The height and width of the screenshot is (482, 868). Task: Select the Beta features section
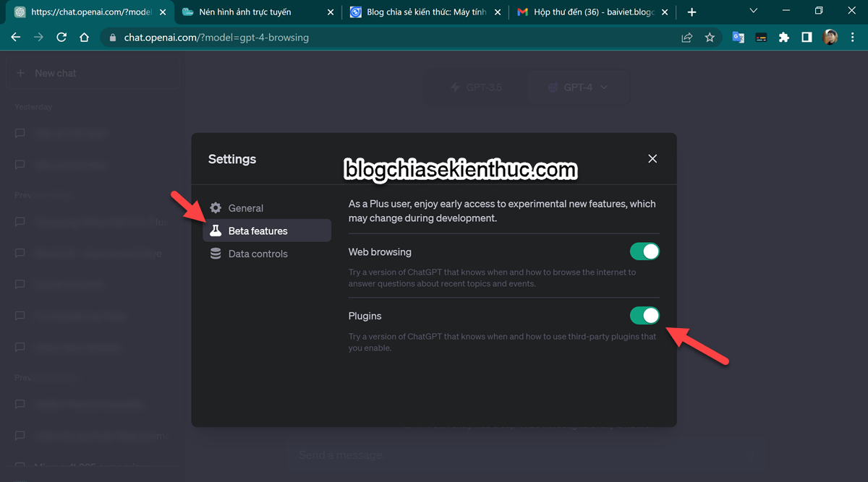point(267,231)
